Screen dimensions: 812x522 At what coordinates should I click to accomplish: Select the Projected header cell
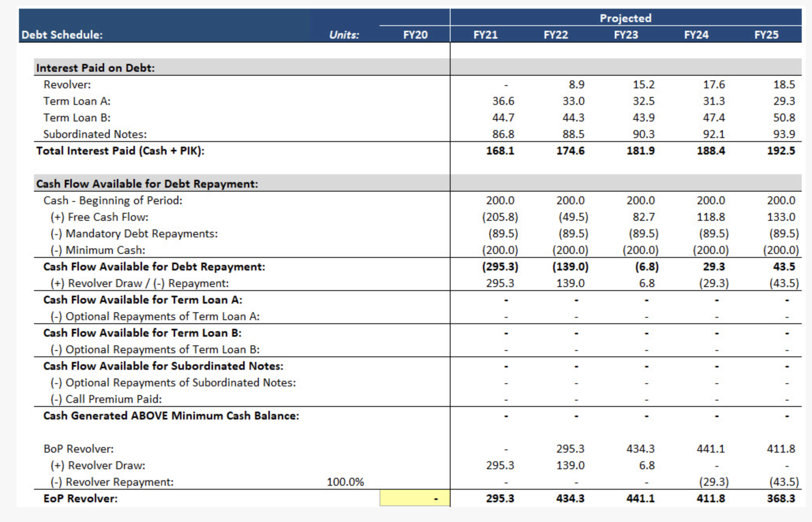click(625, 18)
